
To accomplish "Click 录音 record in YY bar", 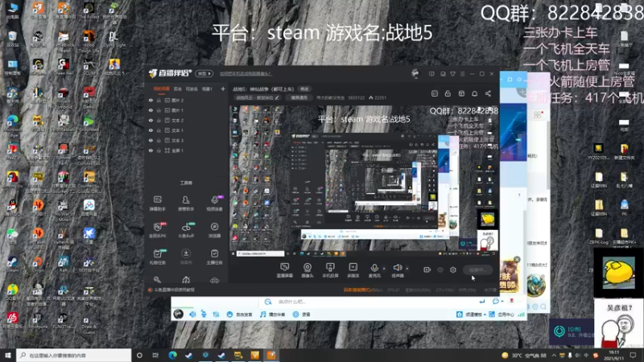I will (302, 315).
